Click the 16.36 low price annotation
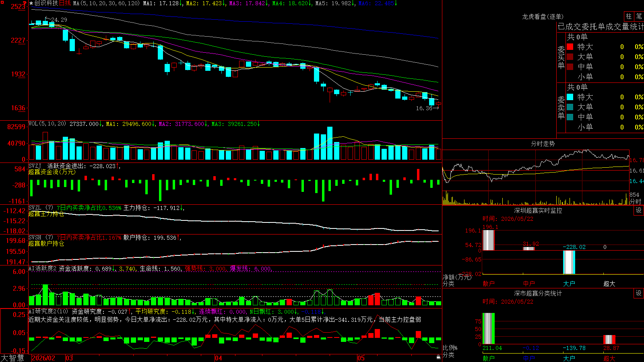This screenshot has height=362, width=644. coord(424,108)
